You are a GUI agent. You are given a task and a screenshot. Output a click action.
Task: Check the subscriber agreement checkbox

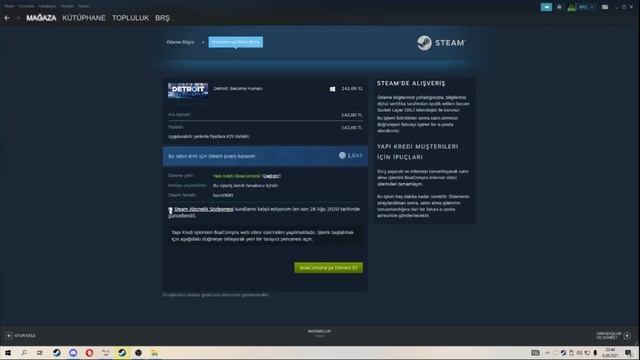pos(170,210)
